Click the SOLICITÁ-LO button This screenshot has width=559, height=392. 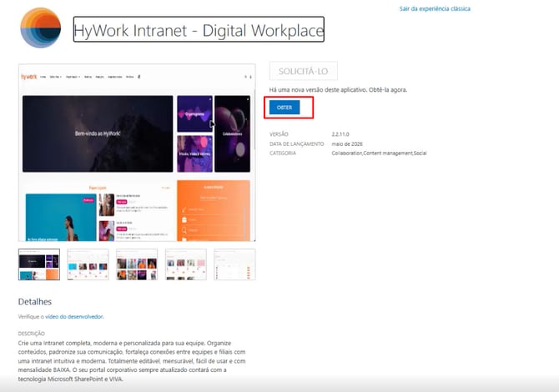point(304,71)
